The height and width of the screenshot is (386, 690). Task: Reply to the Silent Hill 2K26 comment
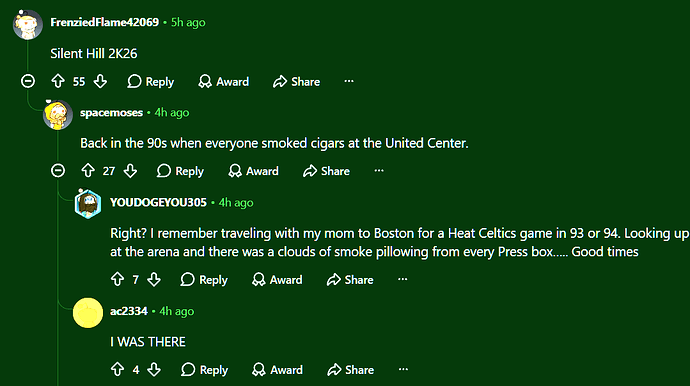click(x=151, y=81)
